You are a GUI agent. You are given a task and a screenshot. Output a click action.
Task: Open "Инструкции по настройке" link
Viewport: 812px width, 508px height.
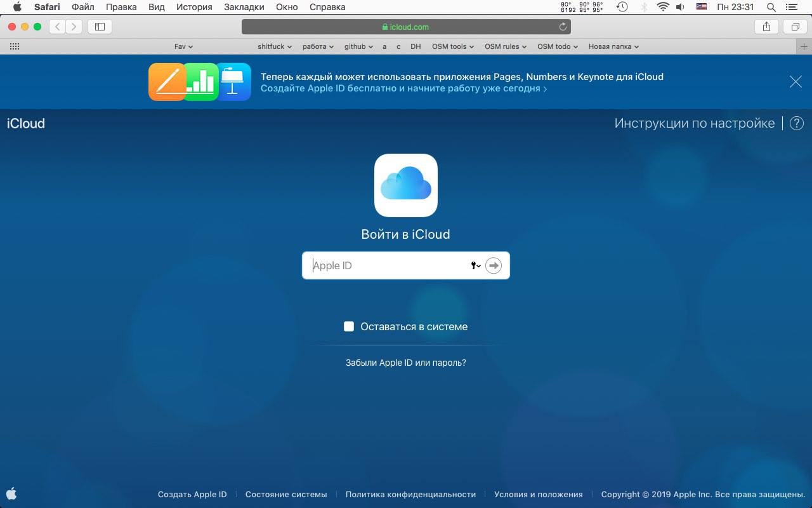695,123
